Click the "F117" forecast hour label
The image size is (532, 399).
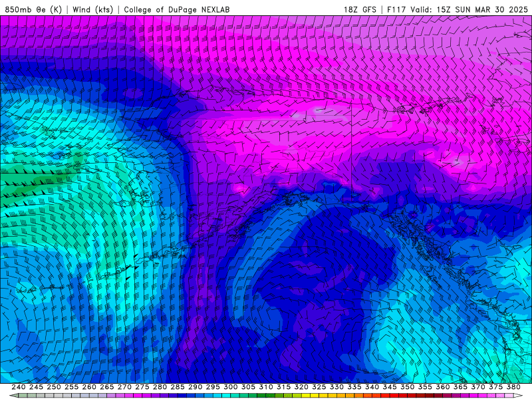(396, 9)
